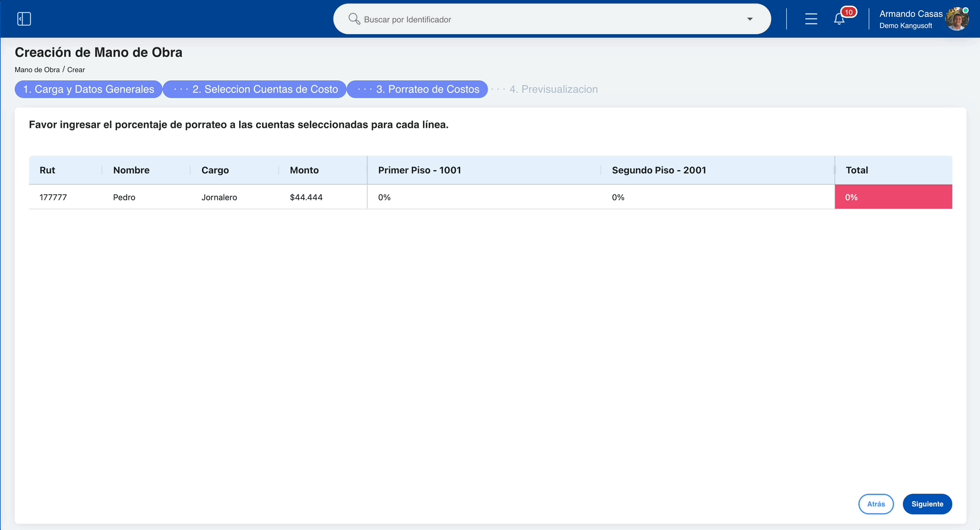Open notifications bell with 10 badge

pyautogui.click(x=840, y=18)
